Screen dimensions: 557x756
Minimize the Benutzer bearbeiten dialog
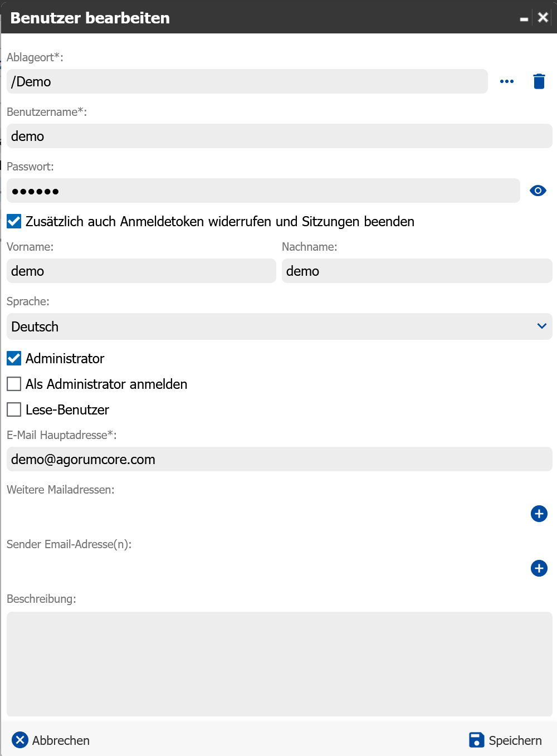click(x=524, y=18)
